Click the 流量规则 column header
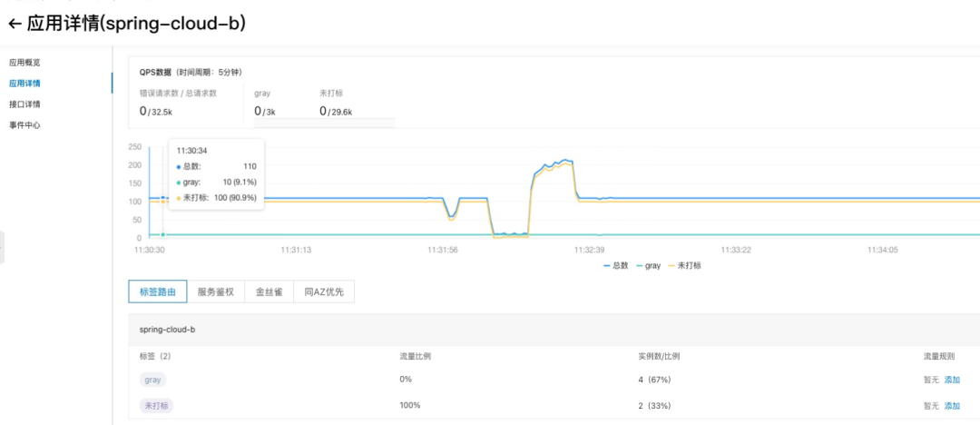Screen dimensions: 980x425 [939, 356]
